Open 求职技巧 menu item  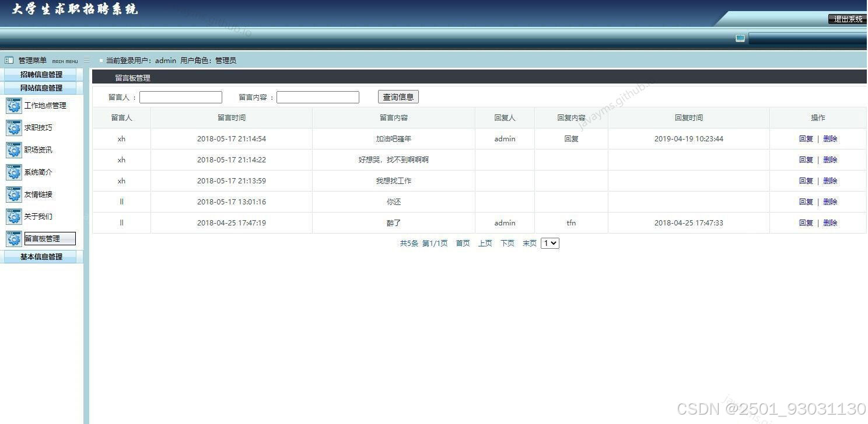pyautogui.click(x=38, y=128)
